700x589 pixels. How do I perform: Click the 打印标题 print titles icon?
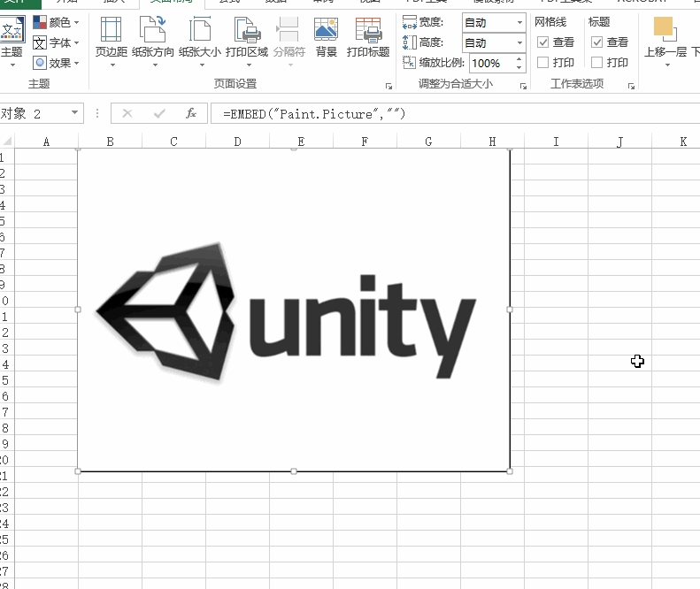(368, 29)
